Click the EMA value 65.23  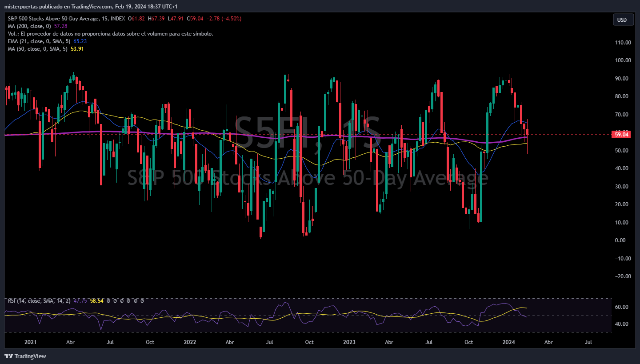point(80,41)
